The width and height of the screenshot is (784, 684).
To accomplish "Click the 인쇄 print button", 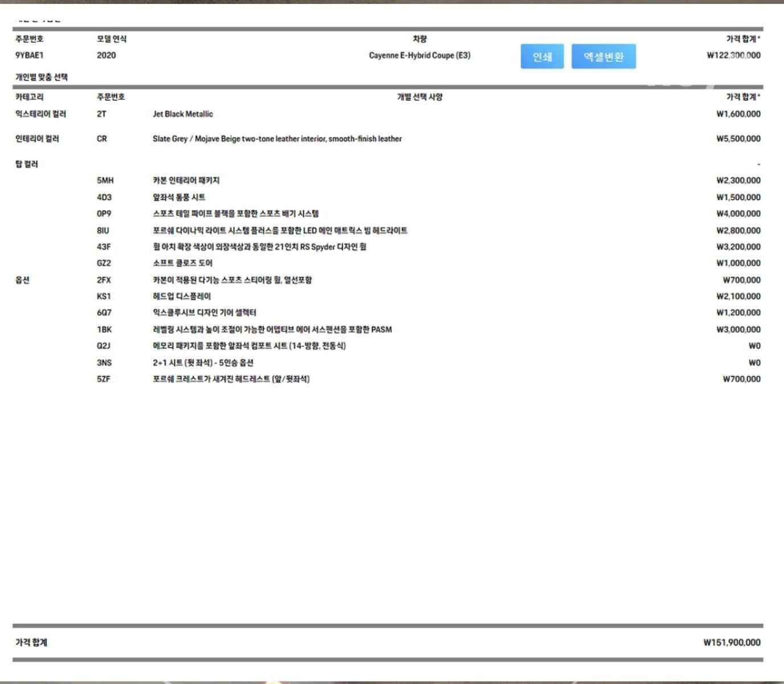I will tap(542, 56).
